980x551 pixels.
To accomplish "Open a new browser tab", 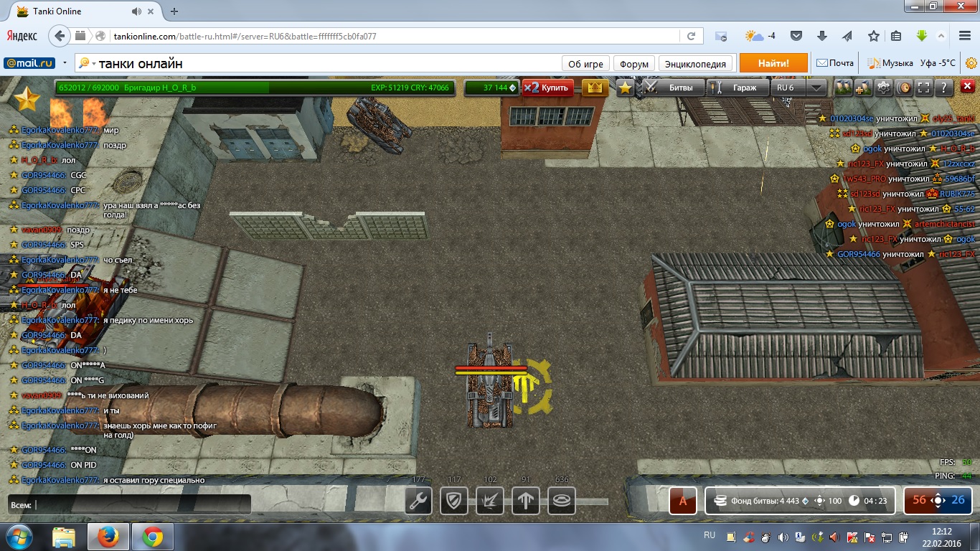I will tap(174, 11).
